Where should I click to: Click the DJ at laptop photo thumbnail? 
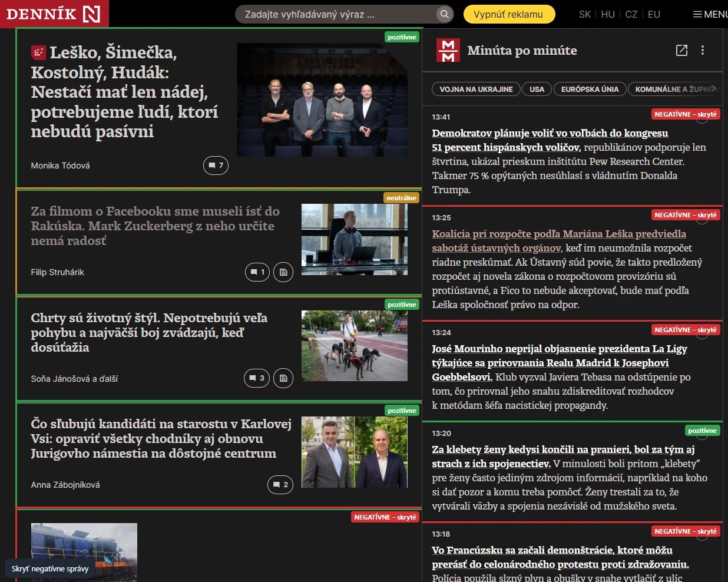355,239
